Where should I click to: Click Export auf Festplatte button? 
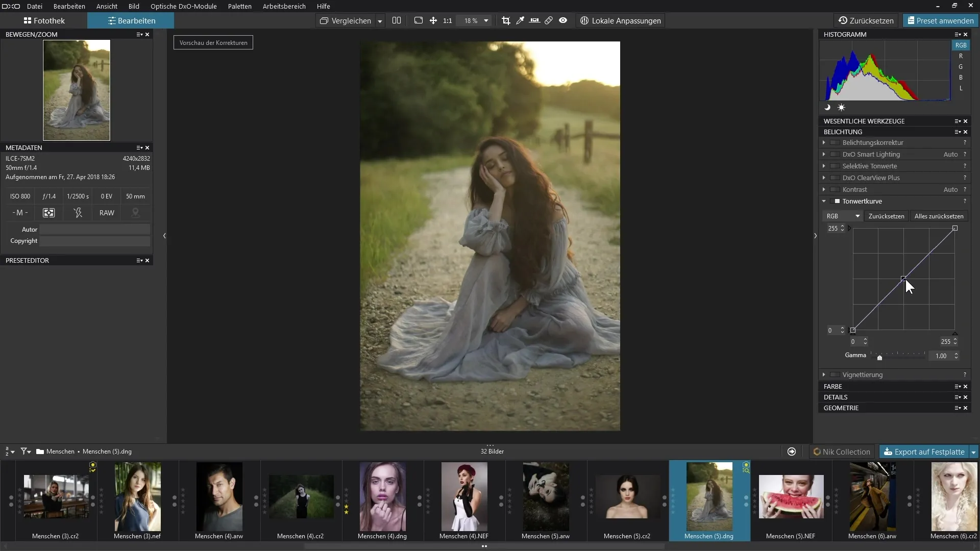click(924, 452)
